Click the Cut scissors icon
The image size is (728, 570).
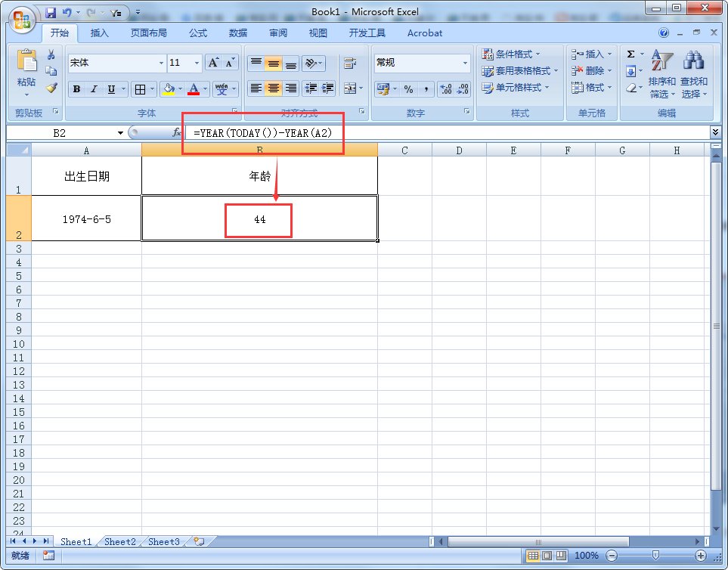click(x=51, y=54)
